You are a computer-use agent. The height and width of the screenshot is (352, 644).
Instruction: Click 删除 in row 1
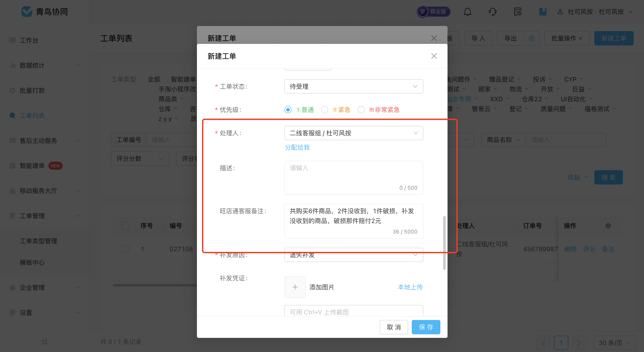[x=571, y=249]
